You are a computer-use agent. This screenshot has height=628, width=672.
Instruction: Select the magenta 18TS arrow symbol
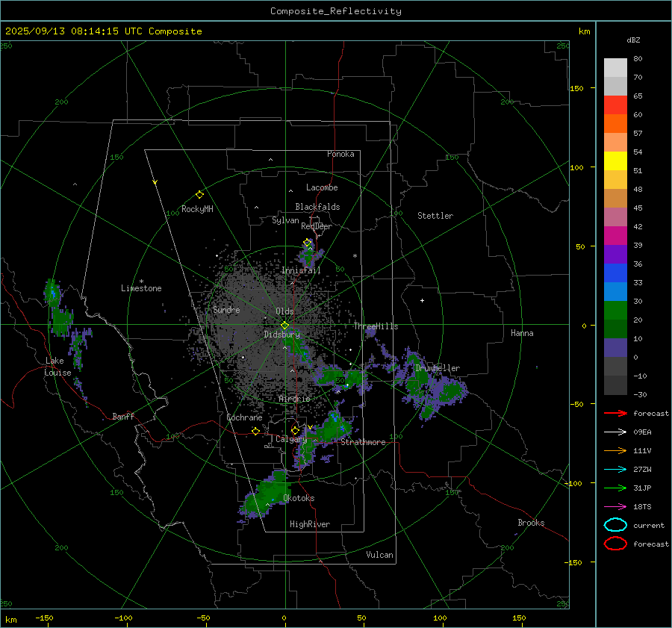tap(615, 507)
